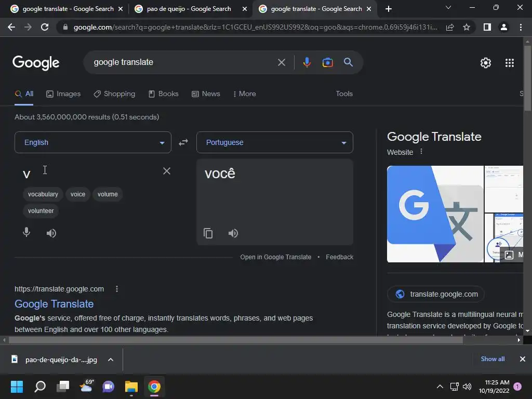Close the downloads bar

tap(523, 359)
